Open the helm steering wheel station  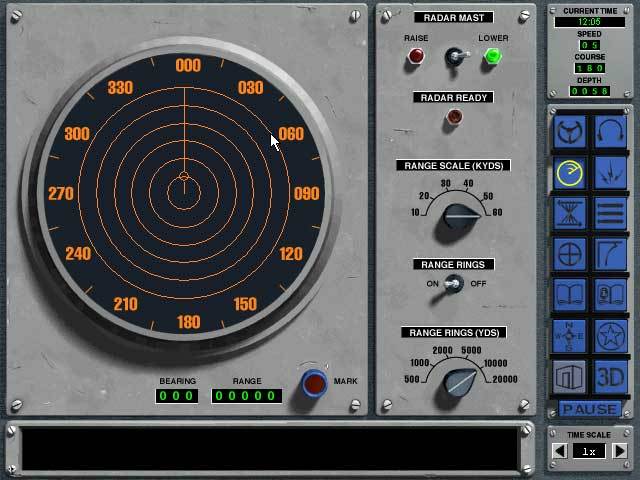pyautogui.click(x=569, y=132)
